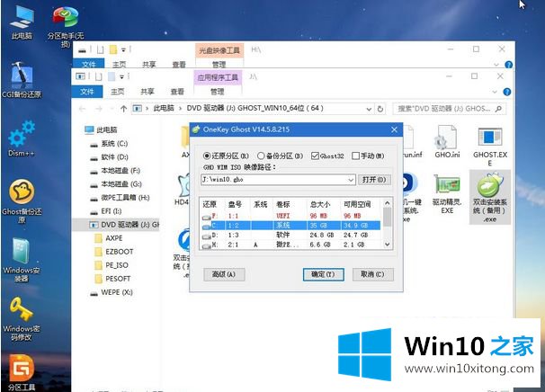
Task: Toggle 手动 checkbox
Action: (355, 156)
